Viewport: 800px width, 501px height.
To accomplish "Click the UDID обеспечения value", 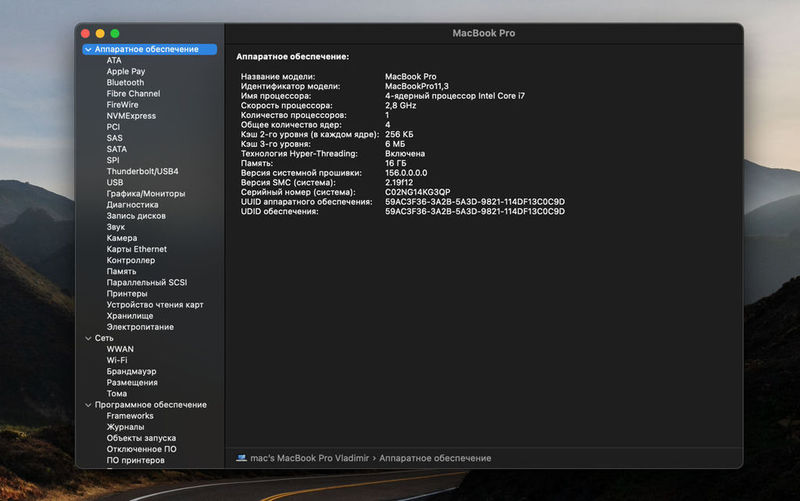I will pos(474,212).
